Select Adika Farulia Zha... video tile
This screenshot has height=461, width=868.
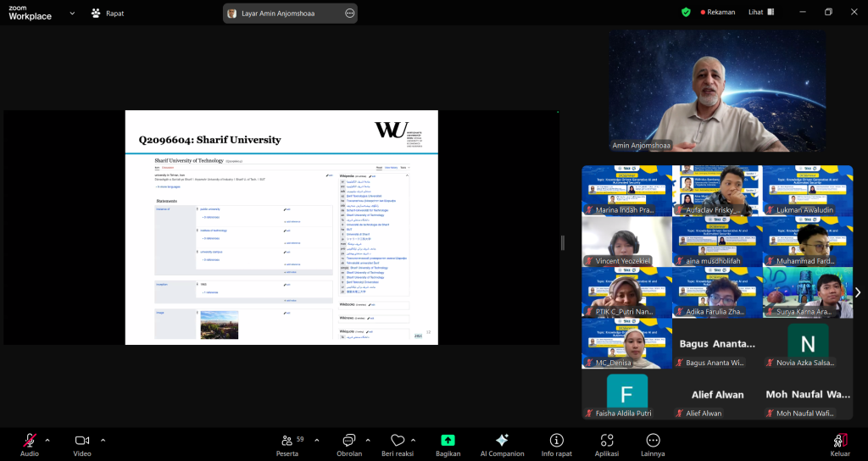tap(717, 292)
